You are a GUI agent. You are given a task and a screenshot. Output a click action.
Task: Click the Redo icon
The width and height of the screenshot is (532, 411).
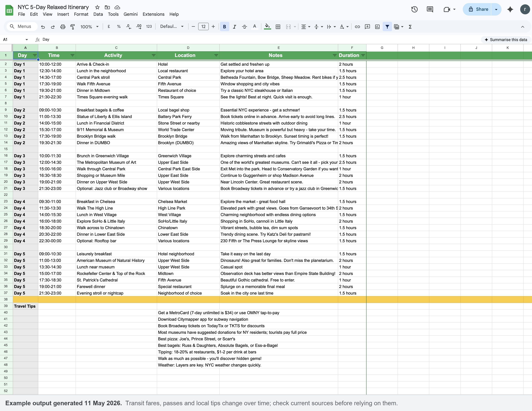[53, 27]
